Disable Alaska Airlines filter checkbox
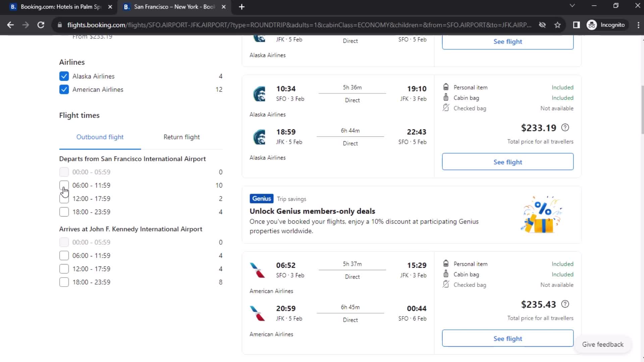Viewport: 644px width, 362px height. pos(63,76)
